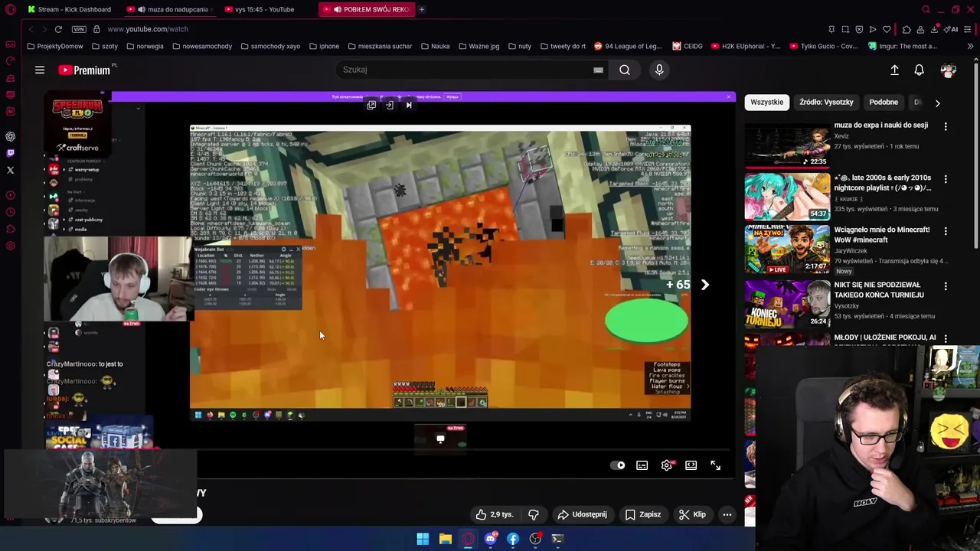980x551 pixels.
Task: Open Discord from the taskbar
Action: point(490,539)
